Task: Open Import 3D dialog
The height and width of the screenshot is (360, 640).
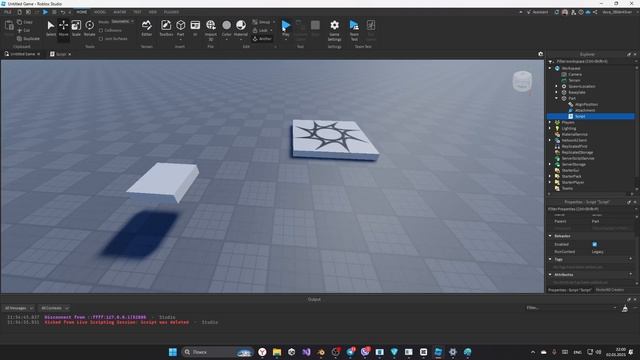Action: pos(211,29)
